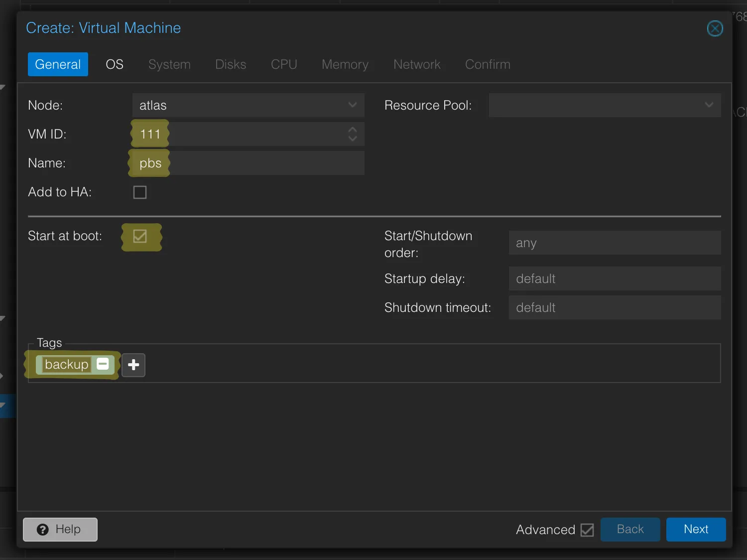Viewport: 747px width, 560px height.
Task: Focus the Name field containing pbs
Action: (249, 163)
